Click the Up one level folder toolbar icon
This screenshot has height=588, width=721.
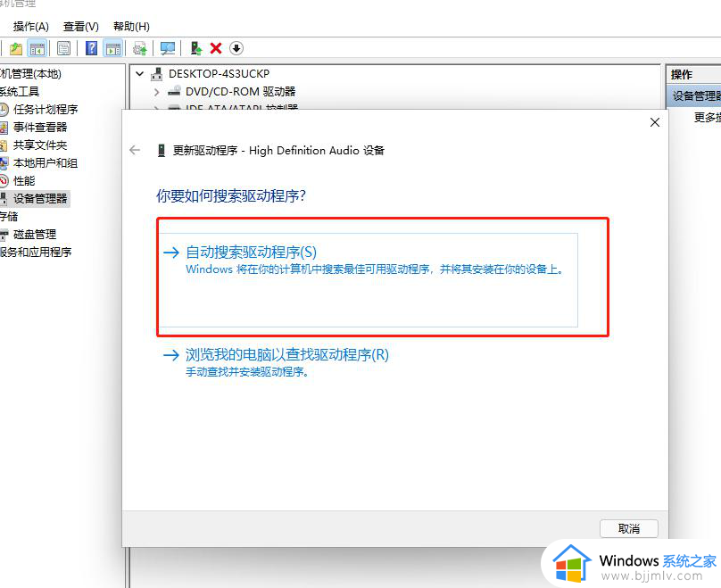tap(16, 48)
